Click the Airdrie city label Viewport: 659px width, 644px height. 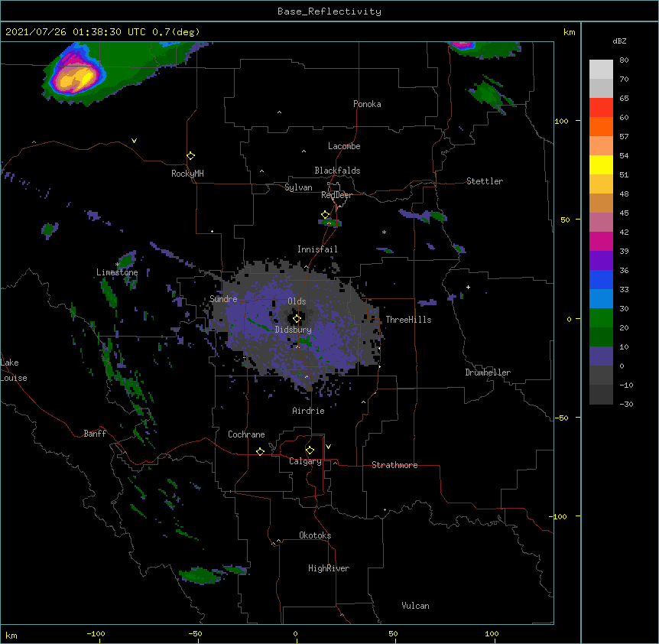point(308,411)
